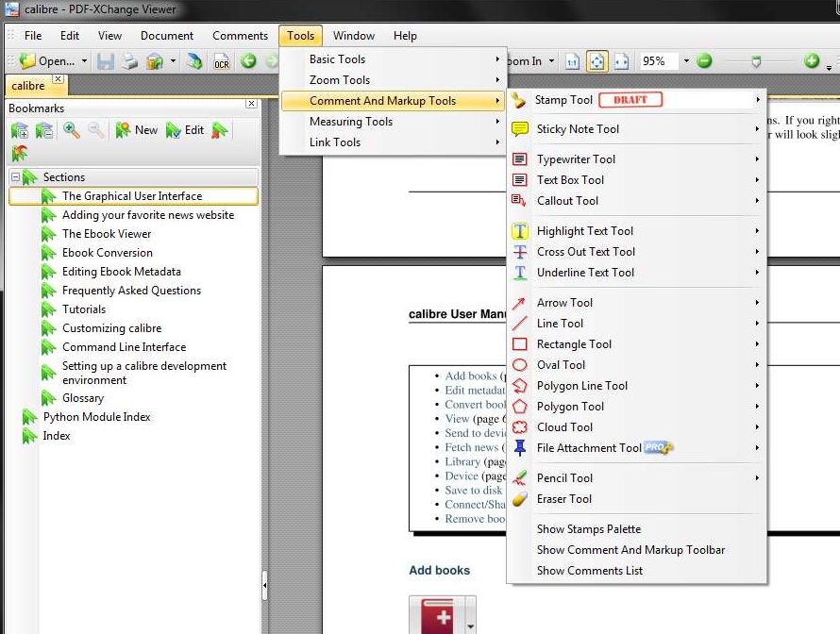
Task: Expand the Basic Tools submenu
Action: coord(394,58)
